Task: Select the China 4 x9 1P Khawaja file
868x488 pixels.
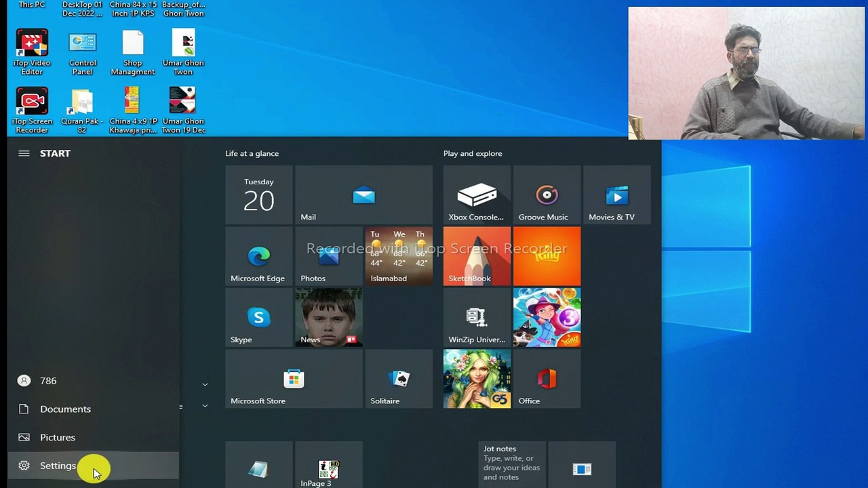Action: tap(133, 110)
